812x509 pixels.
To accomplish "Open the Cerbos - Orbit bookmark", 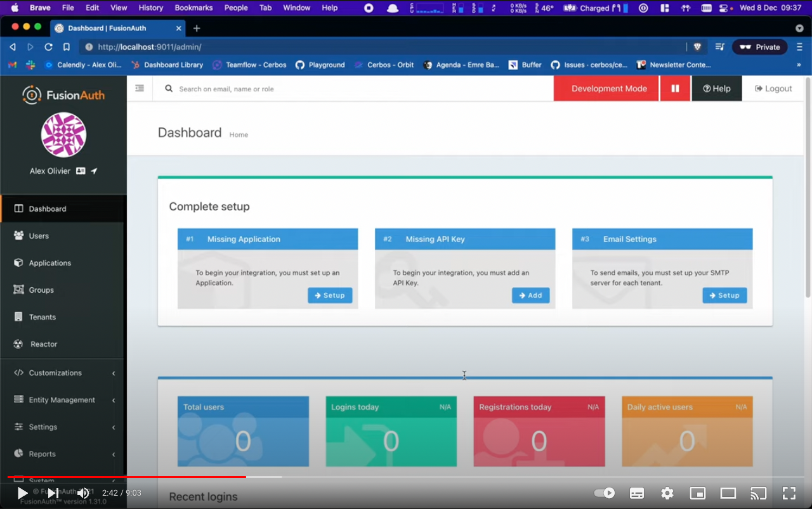I will [384, 65].
